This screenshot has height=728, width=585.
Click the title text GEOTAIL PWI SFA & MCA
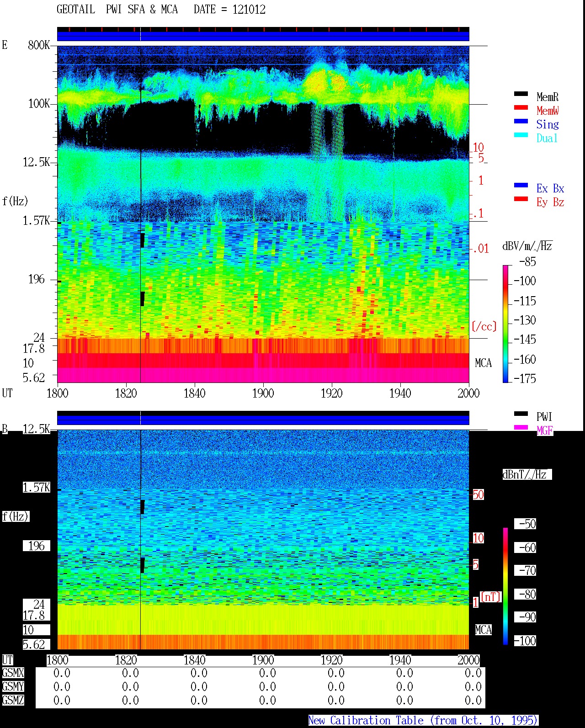click(x=117, y=9)
